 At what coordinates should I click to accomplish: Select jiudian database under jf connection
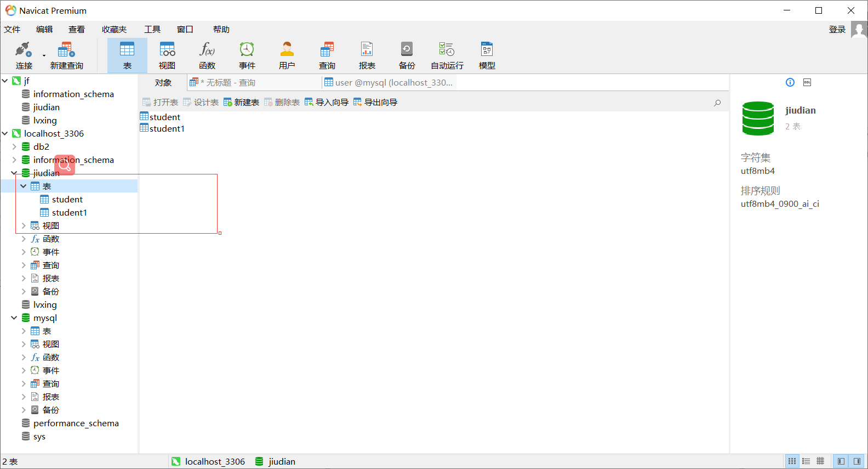(x=41, y=107)
